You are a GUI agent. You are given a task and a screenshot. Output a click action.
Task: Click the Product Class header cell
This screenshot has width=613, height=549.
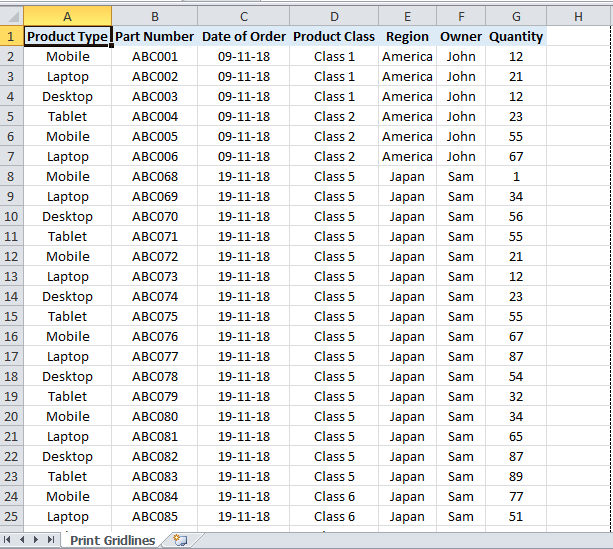[334, 36]
